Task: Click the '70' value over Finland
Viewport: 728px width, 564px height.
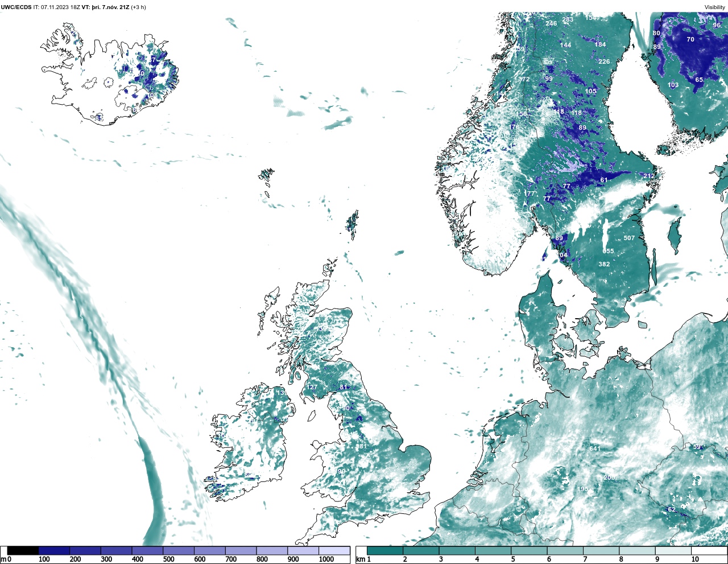Action: click(690, 39)
